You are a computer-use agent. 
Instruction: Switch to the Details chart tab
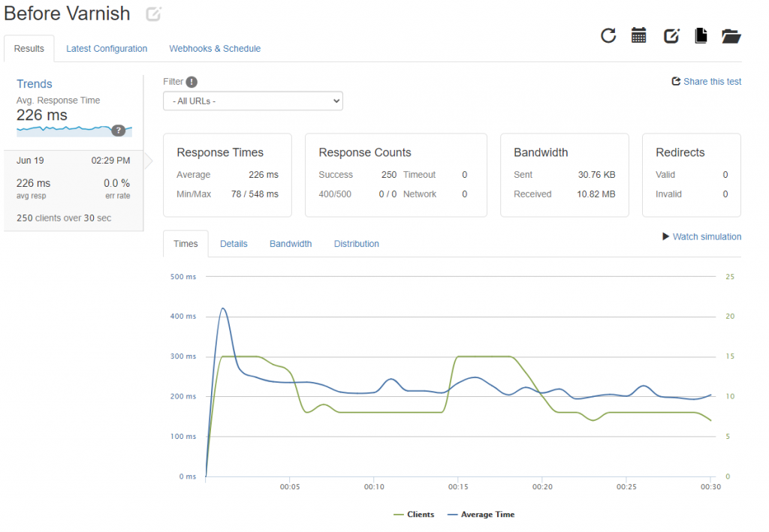234,243
